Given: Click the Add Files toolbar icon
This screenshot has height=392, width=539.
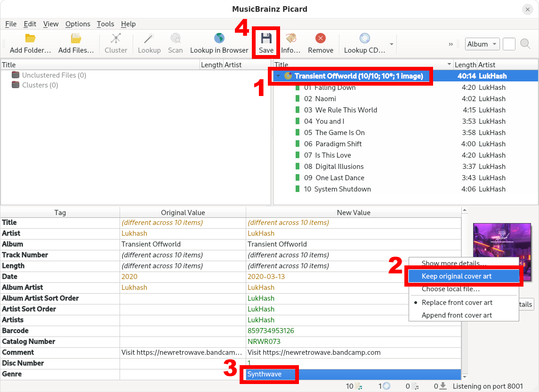Looking at the screenshot, I should [76, 39].
